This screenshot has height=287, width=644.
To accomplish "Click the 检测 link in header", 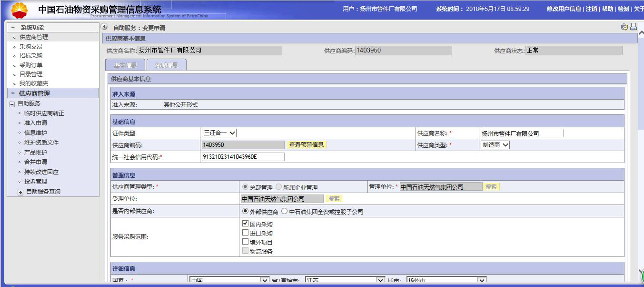I will coord(624,9).
